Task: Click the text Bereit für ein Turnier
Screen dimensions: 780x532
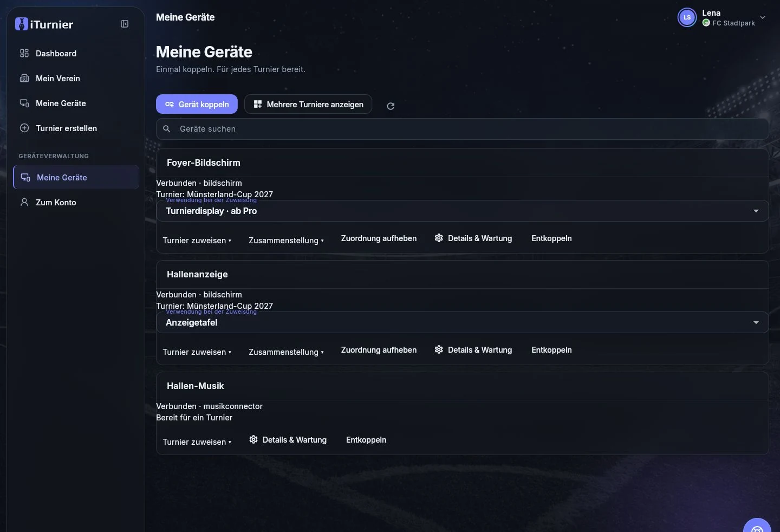Action: point(194,418)
